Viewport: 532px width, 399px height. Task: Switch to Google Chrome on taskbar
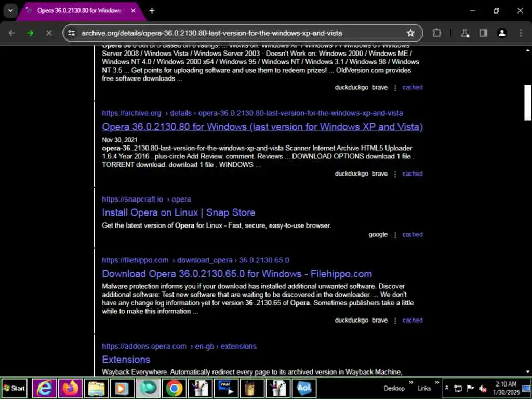coord(174,389)
